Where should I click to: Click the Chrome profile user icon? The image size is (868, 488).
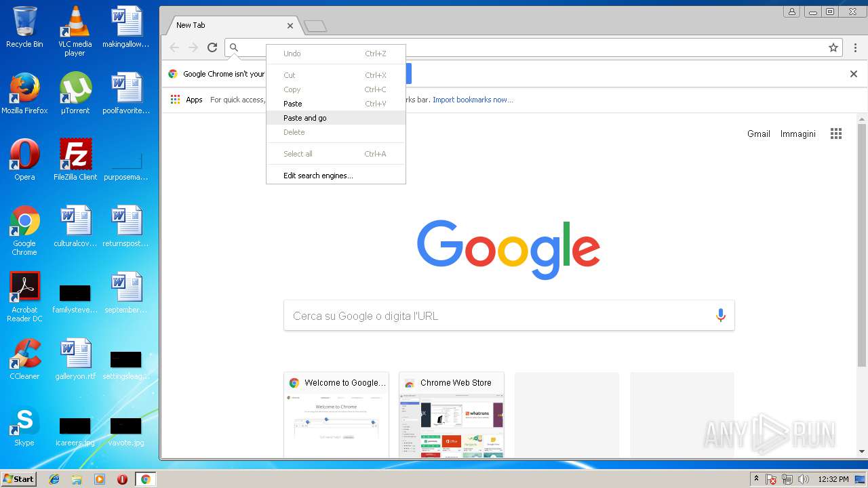791,12
